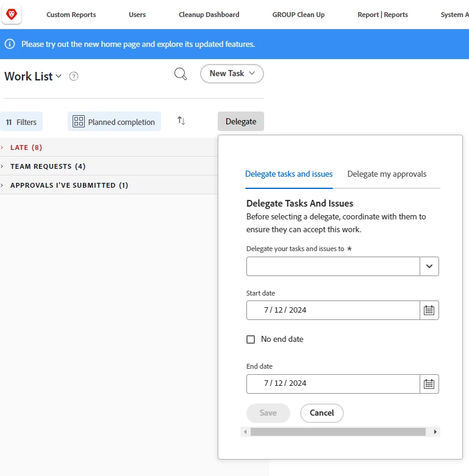Image resolution: width=469 pixels, height=476 pixels.
Task: Click the Delegate button
Action: point(240,121)
